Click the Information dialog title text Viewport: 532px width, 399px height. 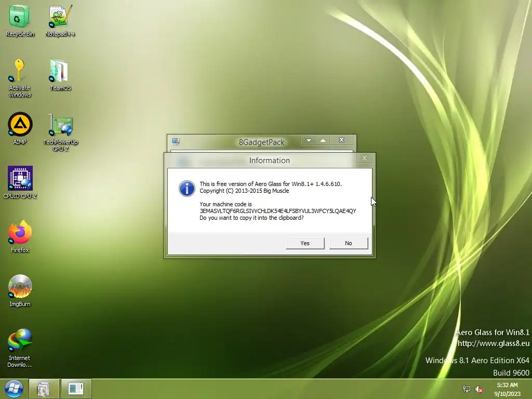(x=270, y=161)
